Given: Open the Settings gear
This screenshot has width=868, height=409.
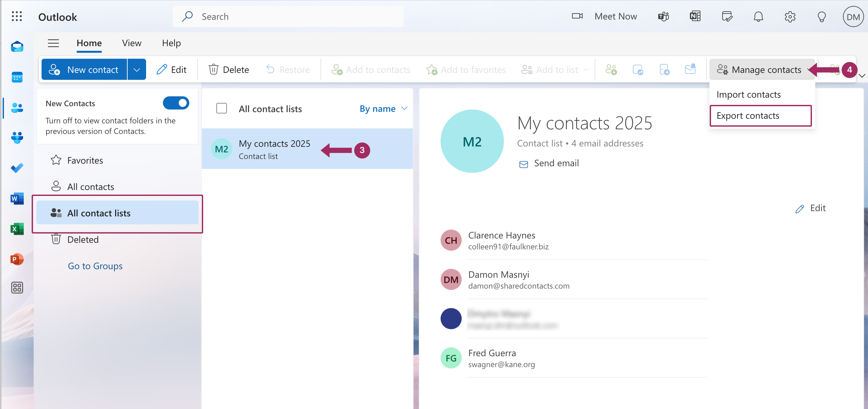Looking at the screenshot, I should click(790, 16).
